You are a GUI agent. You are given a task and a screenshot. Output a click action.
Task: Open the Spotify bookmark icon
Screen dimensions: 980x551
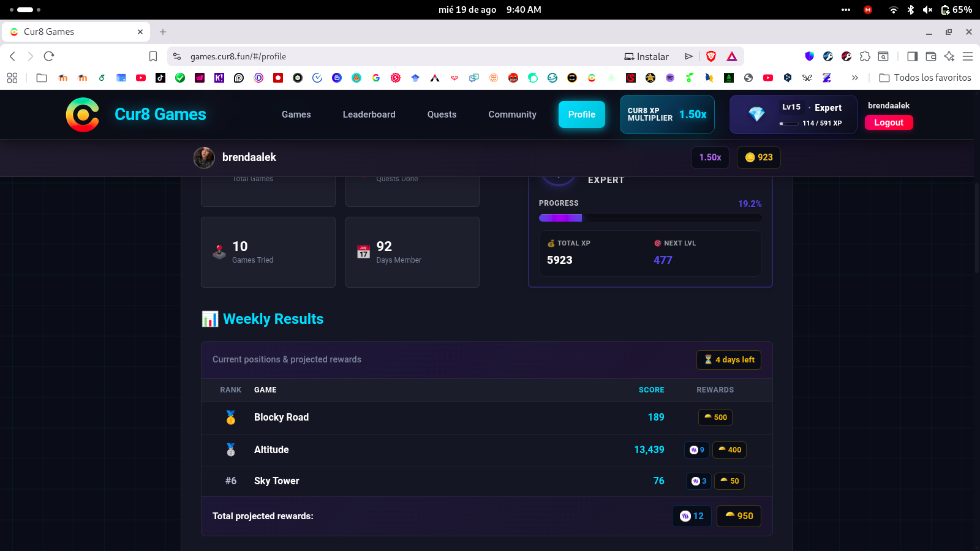pos(670,78)
